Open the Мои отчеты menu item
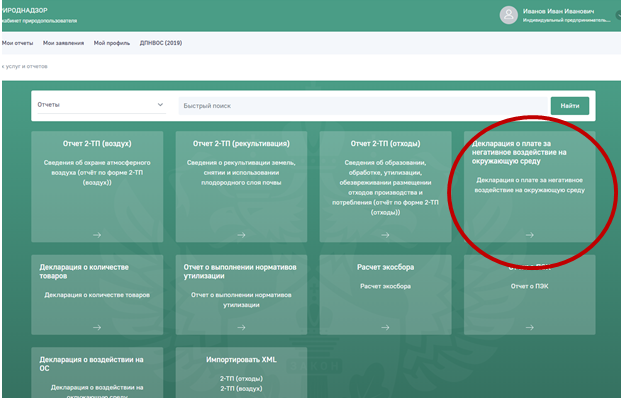The height and width of the screenshot is (400, 624). [x=17, y=43]
